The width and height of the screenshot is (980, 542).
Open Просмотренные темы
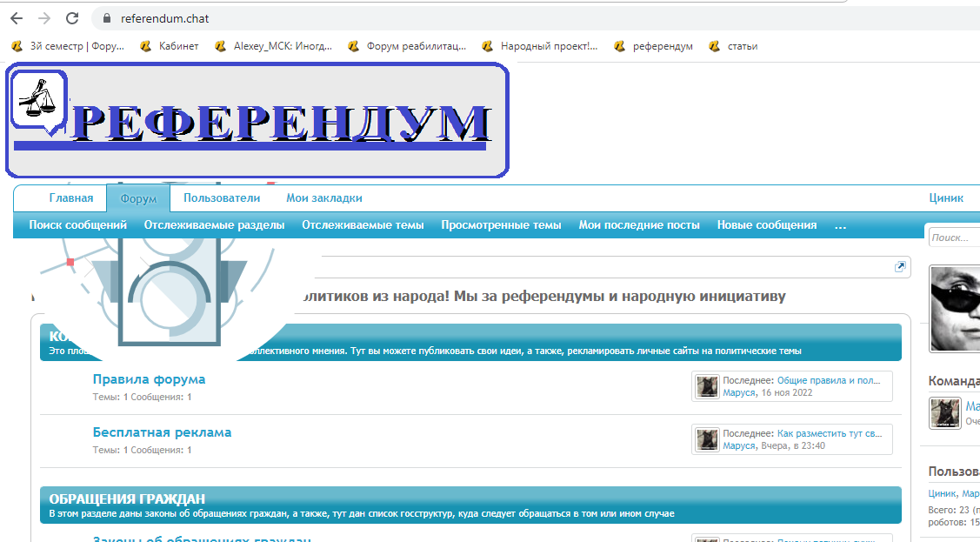coord(501,225)
